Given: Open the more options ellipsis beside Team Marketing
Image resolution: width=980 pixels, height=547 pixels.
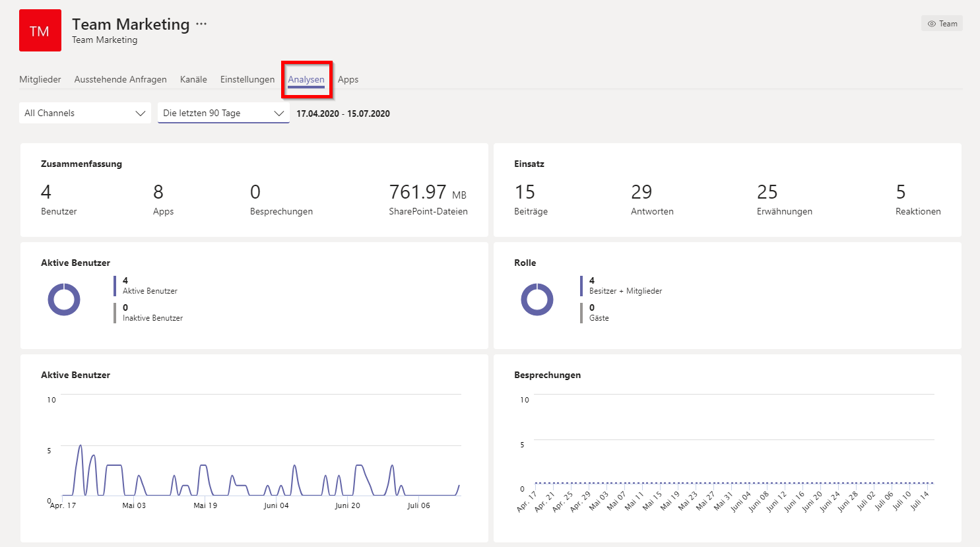Looking at the screenshot, I should [201, 24].
